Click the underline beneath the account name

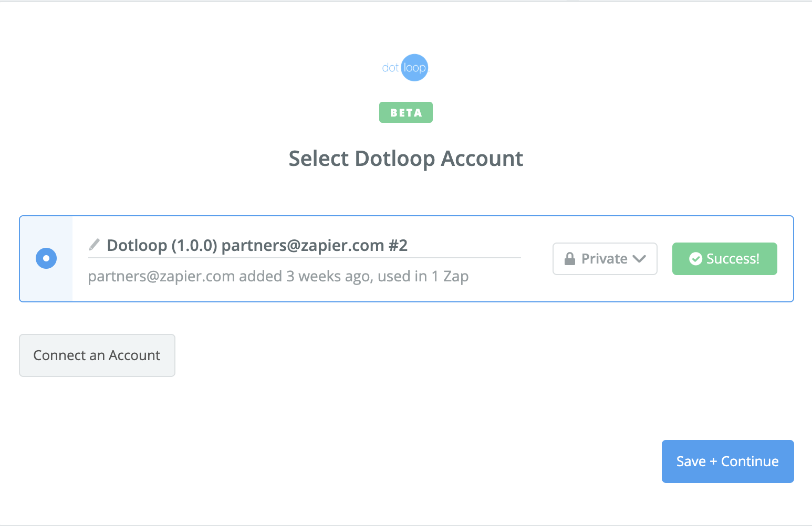click(x=305, y=258)
